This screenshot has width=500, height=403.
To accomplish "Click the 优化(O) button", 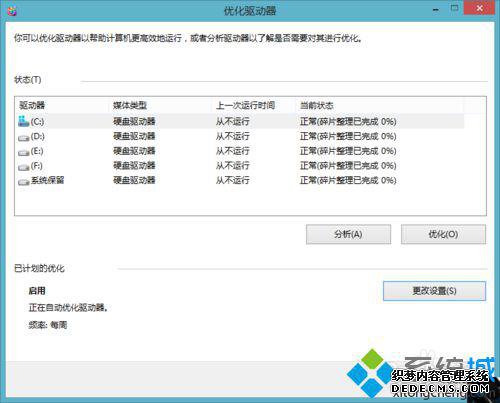I will click(443, 234).
